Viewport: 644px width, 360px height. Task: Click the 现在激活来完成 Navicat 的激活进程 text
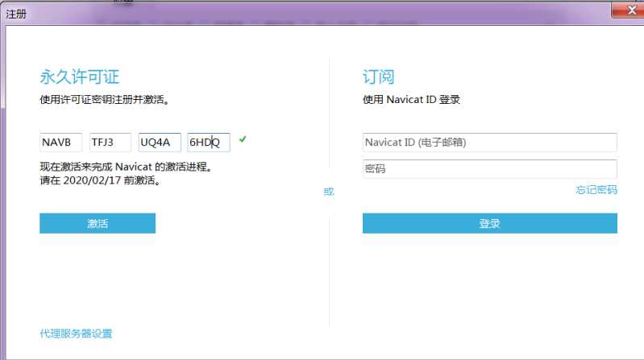[126, 167]
